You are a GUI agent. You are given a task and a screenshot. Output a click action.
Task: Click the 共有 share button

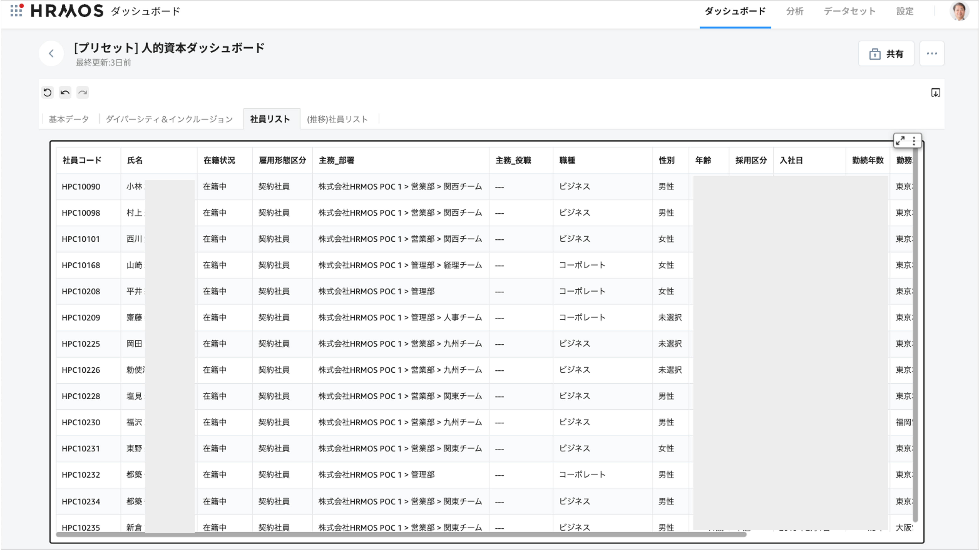tap(886, 53)
